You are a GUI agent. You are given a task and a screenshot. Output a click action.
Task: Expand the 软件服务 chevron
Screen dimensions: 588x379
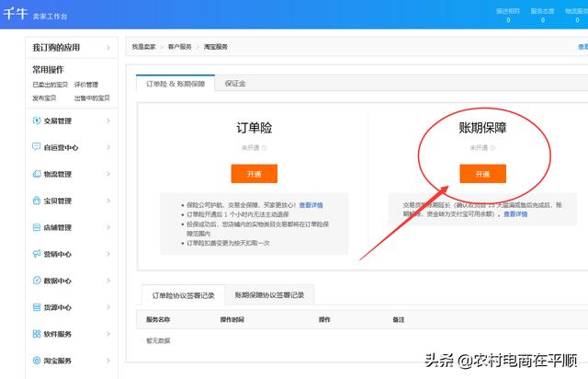coord(108,334)
